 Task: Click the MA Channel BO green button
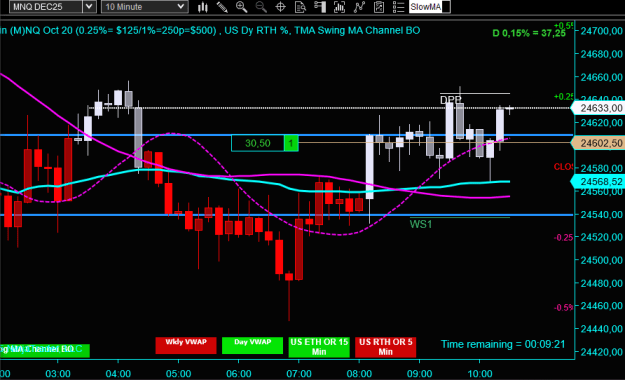tap(45, 350)
